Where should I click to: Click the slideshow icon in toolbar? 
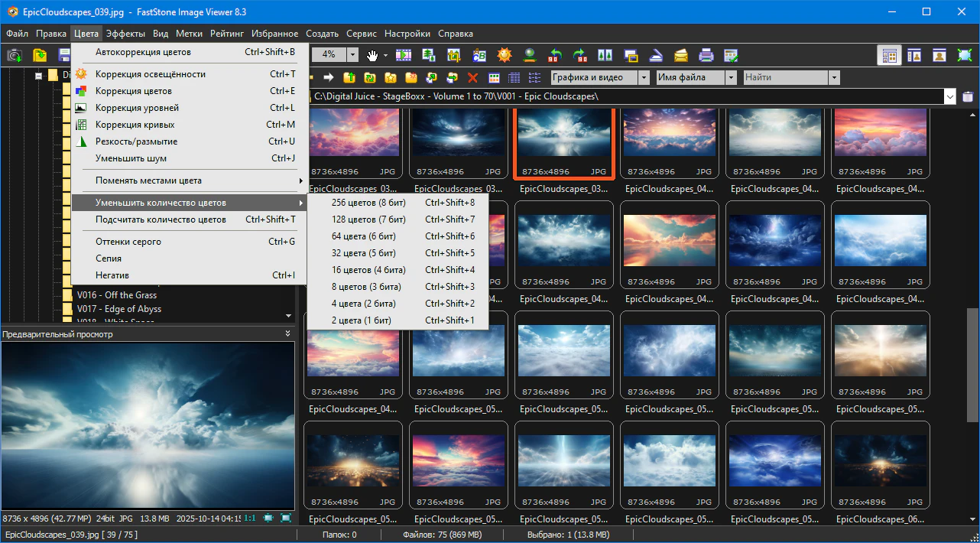point(403,55)
